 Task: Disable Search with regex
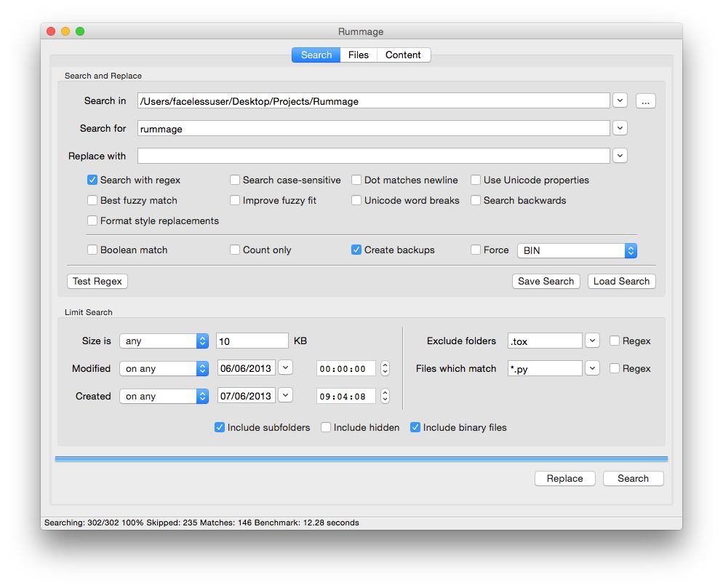click(x=92, y=180)
